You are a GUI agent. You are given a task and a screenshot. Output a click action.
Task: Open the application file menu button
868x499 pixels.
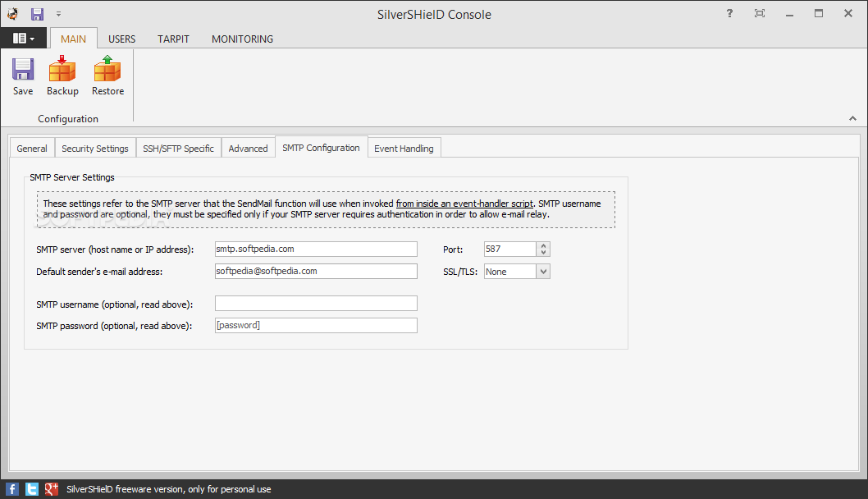[x=23, y=39]
